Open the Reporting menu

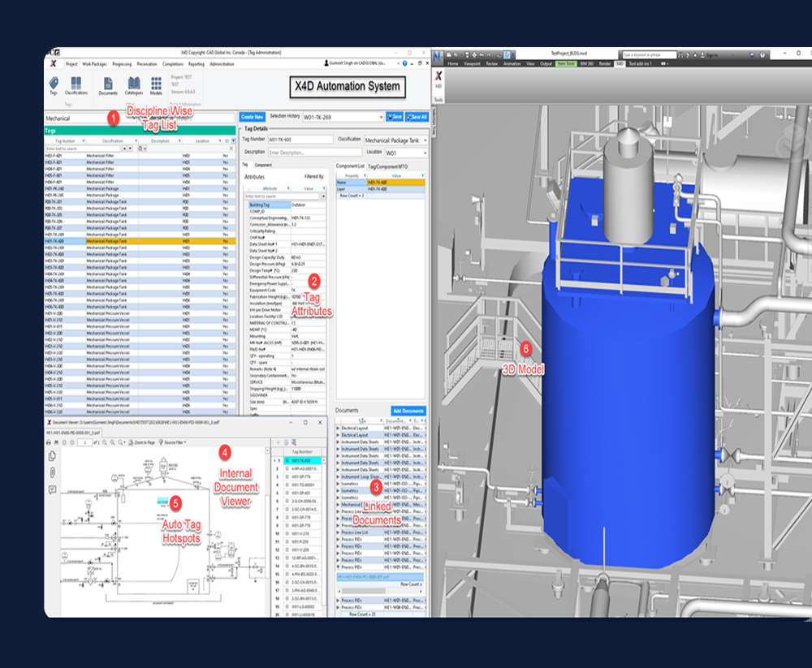tap(197, 64)
